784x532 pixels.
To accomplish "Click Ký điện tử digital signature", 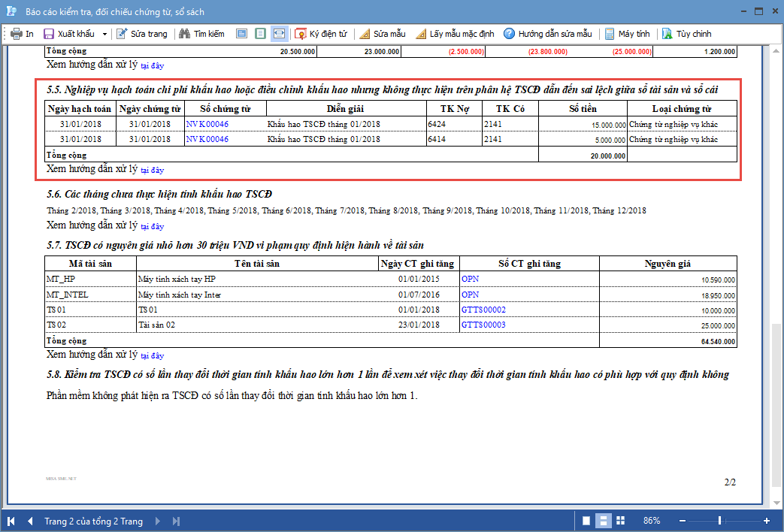I will [x=322, y=34].
